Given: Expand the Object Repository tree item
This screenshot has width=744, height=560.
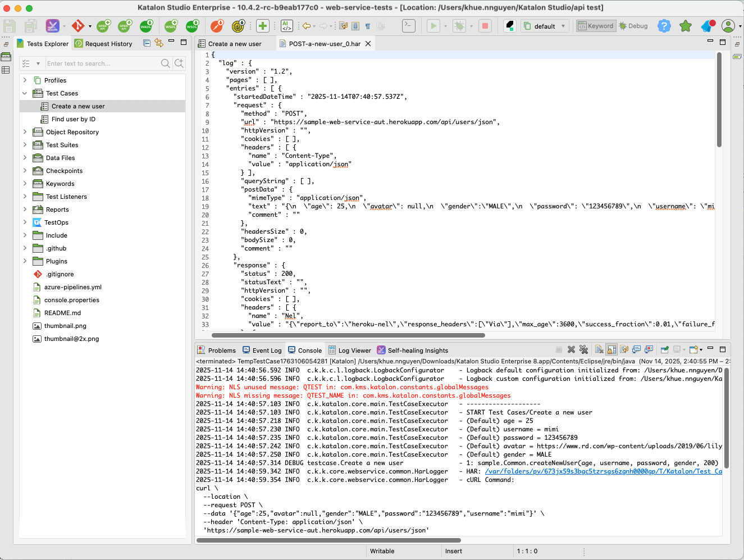Looking at the screenshot, I should (x=24, y=131).
